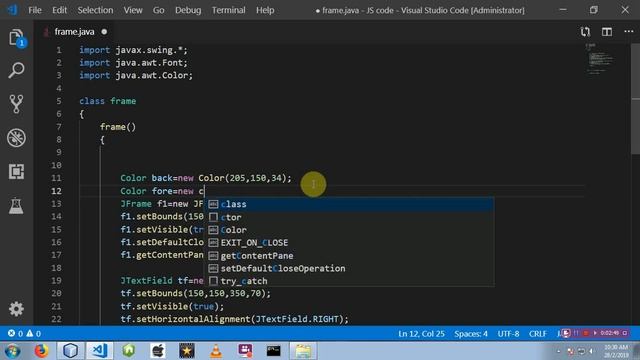Choose 'getContentPane' from autocomplete list

click(349, 256)
